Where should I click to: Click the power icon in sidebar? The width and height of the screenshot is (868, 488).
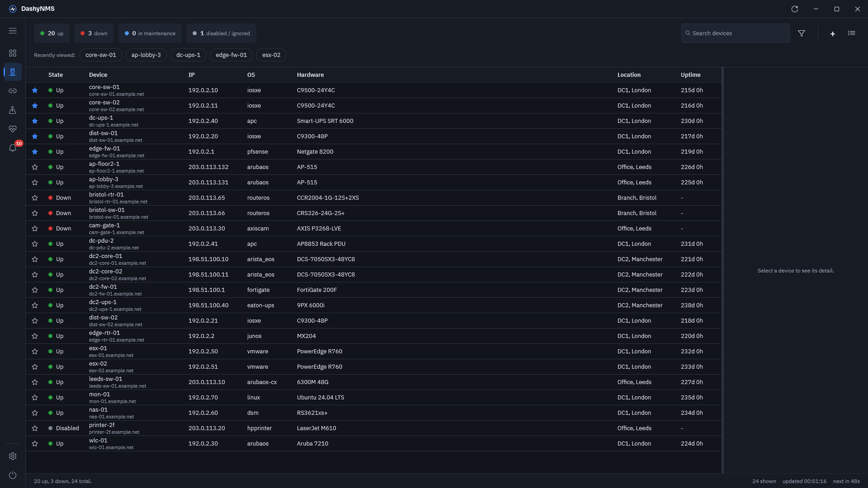pos(13,475)
